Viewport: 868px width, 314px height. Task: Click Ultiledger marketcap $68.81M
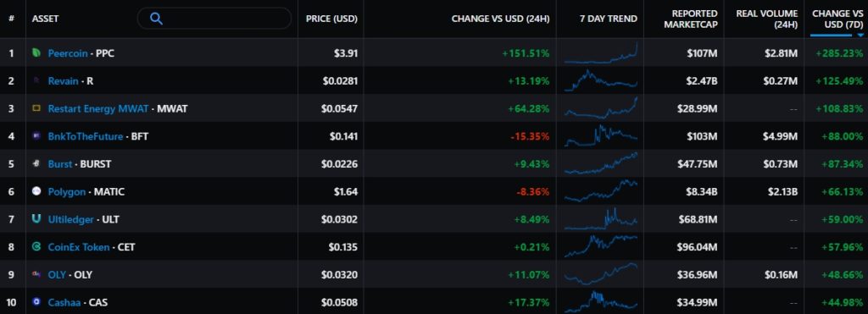coord(698,219)
